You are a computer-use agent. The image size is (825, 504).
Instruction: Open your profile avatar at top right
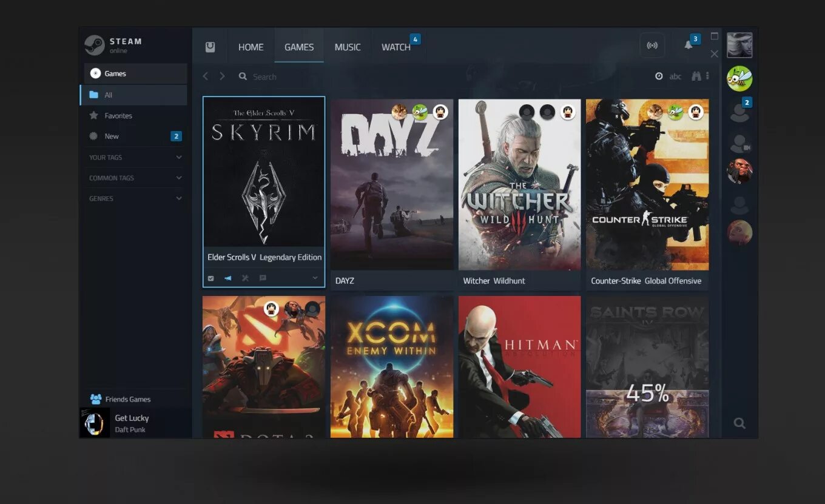click(739, 45)
